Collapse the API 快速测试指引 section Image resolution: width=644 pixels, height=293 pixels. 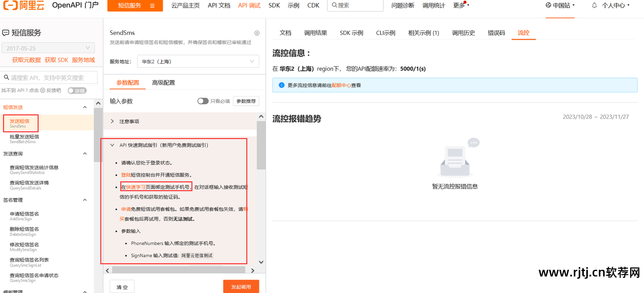[x=112, y=145]
